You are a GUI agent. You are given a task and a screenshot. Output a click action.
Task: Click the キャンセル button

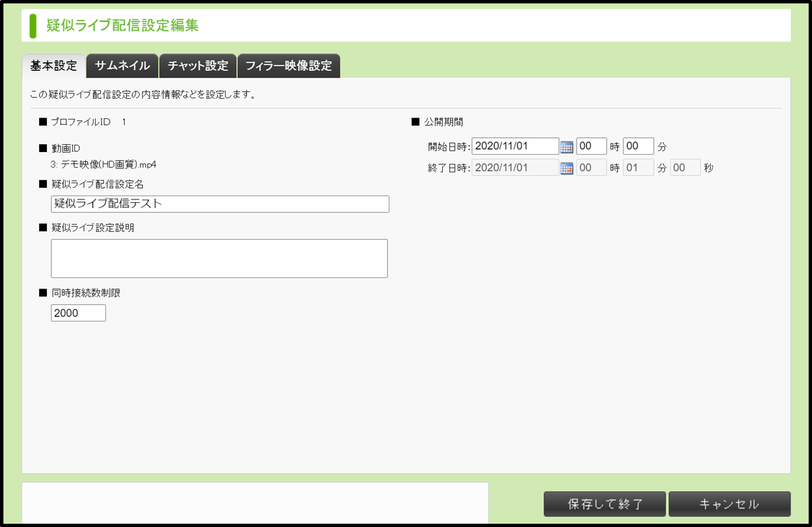tap(729, 504)
